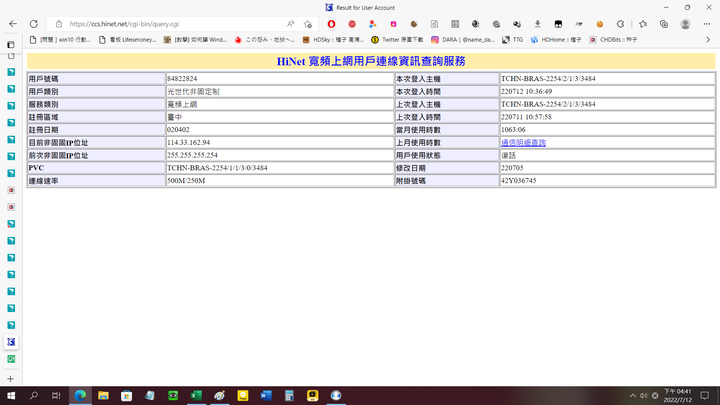Open the pink download extension icon
Image resolution: width=720 pixels, height=405 pixels.
[x=393, y=24]
